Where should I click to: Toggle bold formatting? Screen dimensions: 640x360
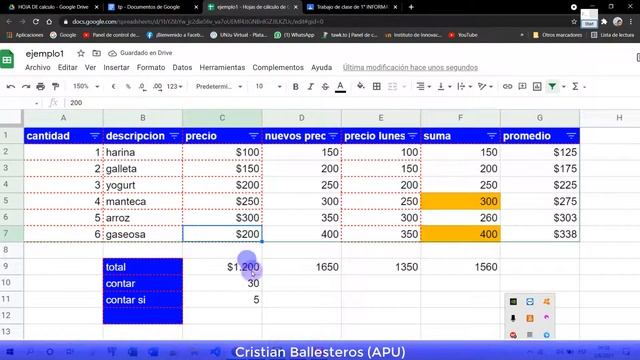coord(296,87)
